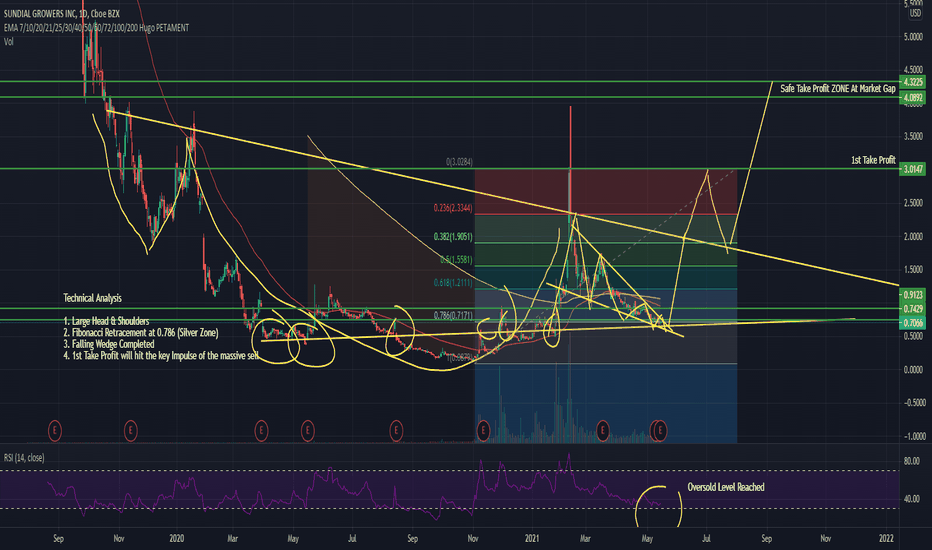Viewport: 932px width, 550px height.
Task: Click the earnings marker near March 2021
Action: [603, 430]
